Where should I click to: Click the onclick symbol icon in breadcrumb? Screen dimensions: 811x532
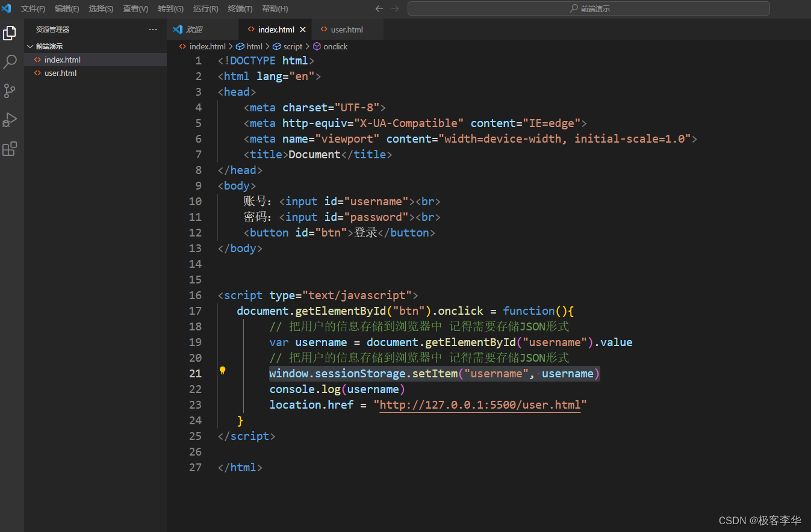(317, 46)
